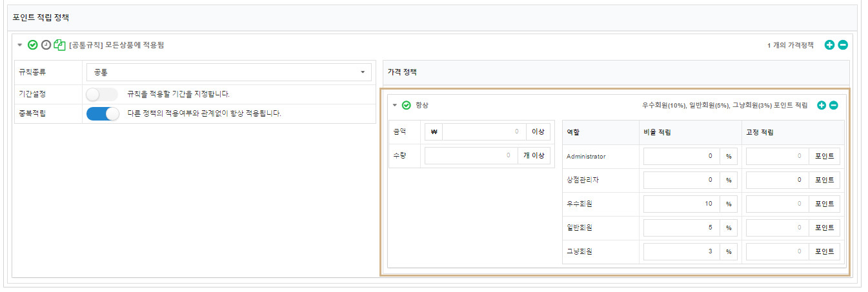Toggle the 기간설정 switch on
The width and height of the screenshot is (868, 292).
click(102, 94)
